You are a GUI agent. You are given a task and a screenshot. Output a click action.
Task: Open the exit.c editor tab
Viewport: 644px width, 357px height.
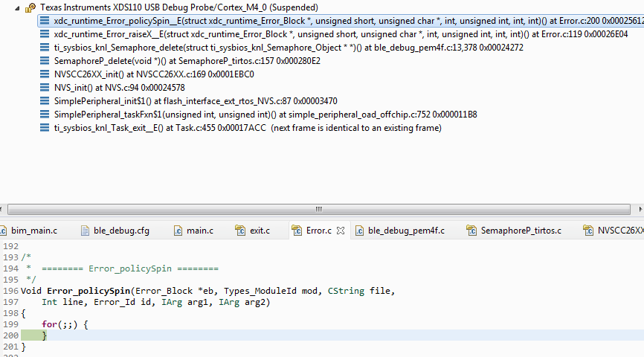coord(260,231)
